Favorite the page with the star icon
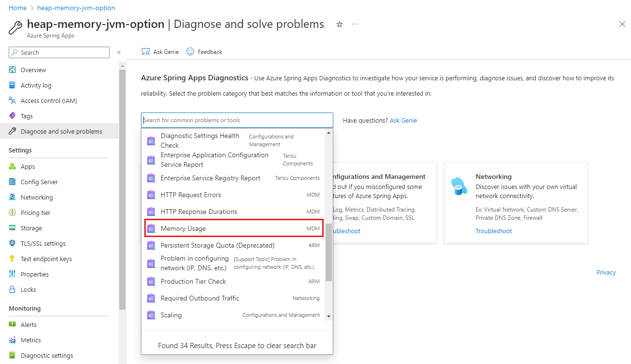This screenshot has width=631, height=364. click(x=340, y=24)
